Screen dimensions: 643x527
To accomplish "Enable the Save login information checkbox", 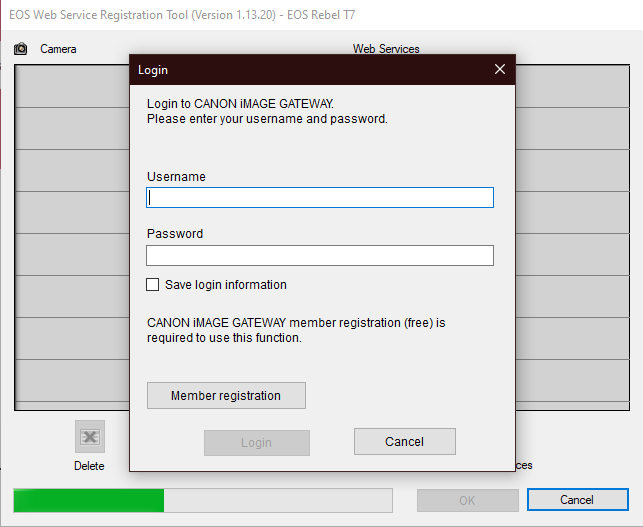I will pyautogui.click(x=153, y=285).
